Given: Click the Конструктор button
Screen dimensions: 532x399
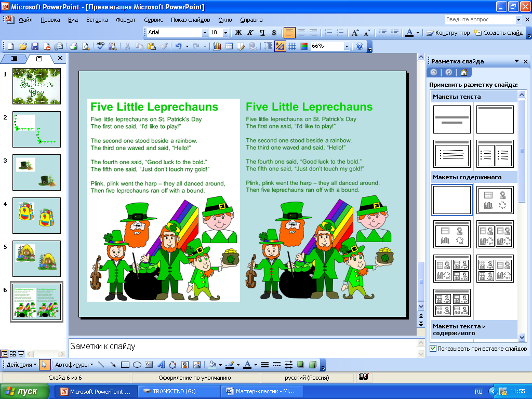Looking at the screenshot, I should (x=448, y=33).
